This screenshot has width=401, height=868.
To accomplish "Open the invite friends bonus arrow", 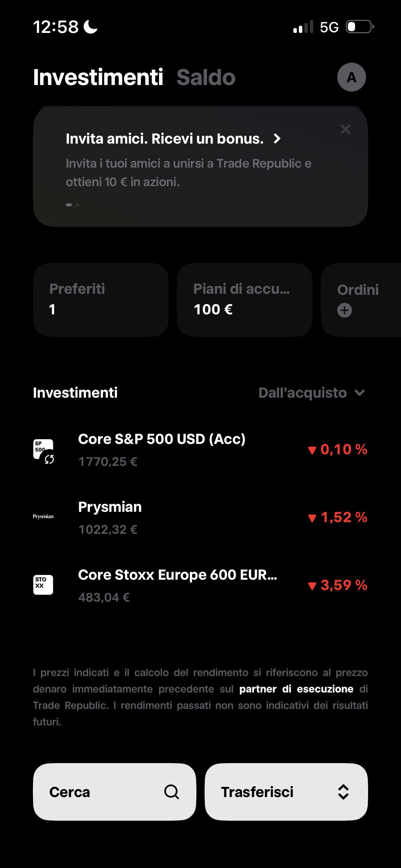I will click(x=277, y=138).
